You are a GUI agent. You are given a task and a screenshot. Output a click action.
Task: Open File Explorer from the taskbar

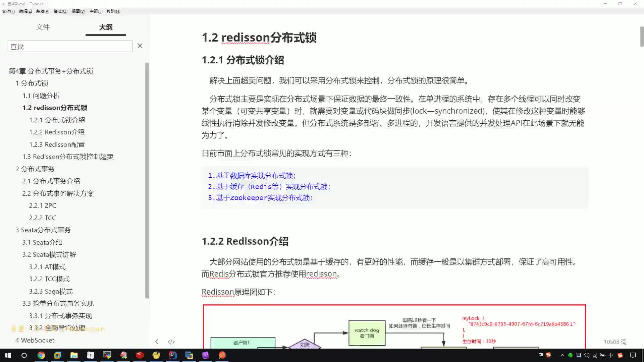pos(74,355)
